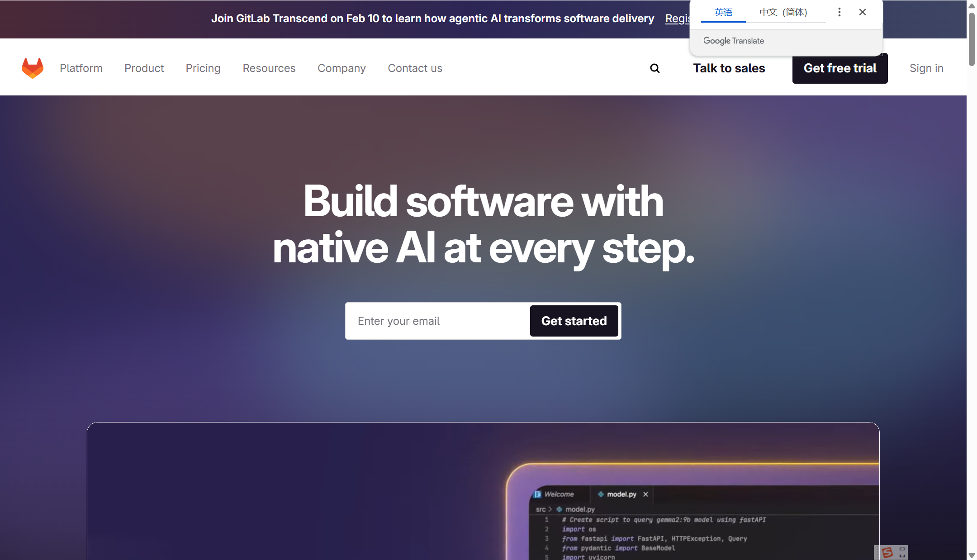
Task: Click the Sogou input method icon
Action: tap(887, 552)
